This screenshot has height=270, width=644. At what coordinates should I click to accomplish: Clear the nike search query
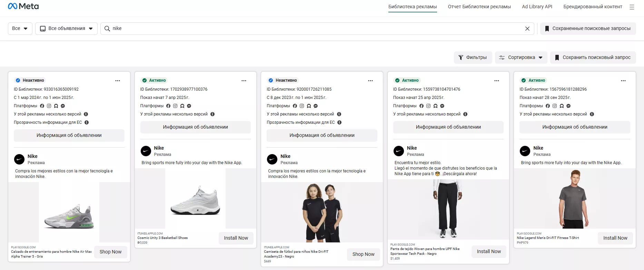pos(527,29)
